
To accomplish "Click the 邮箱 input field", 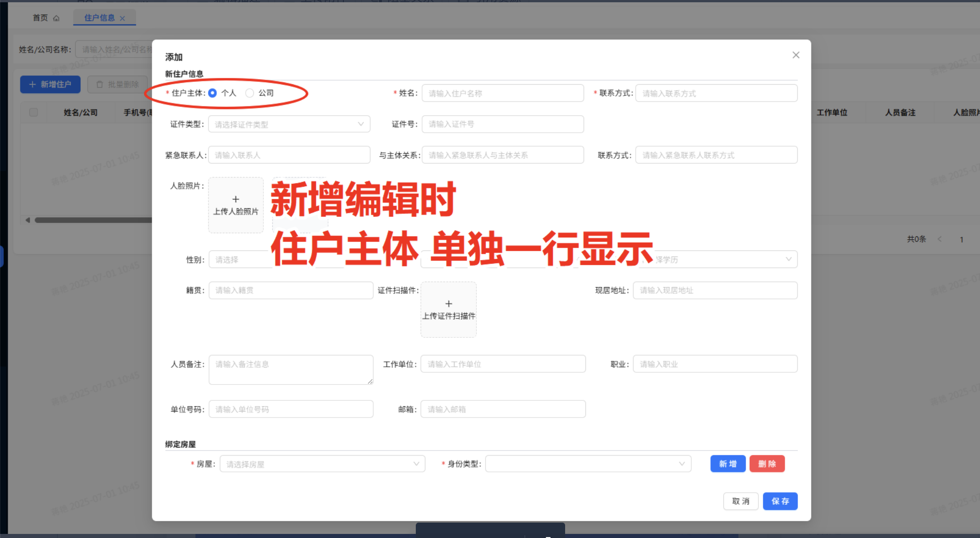I will coord(503,409).
